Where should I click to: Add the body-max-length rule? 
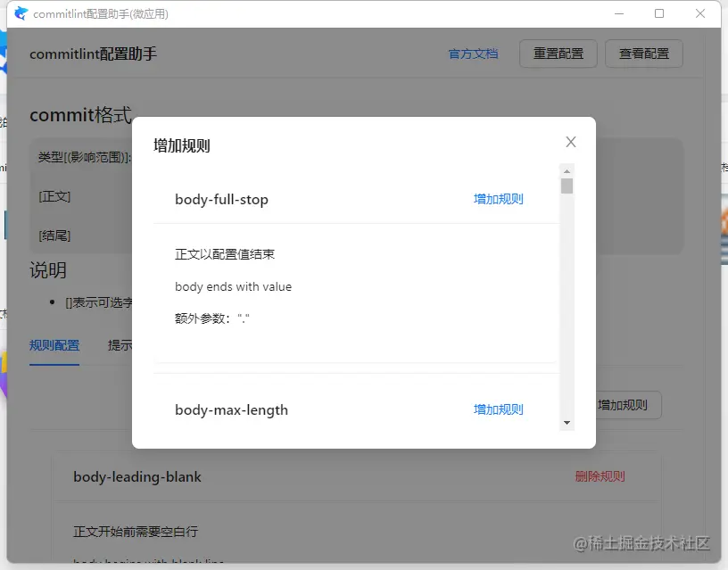[x=498, y=409]
